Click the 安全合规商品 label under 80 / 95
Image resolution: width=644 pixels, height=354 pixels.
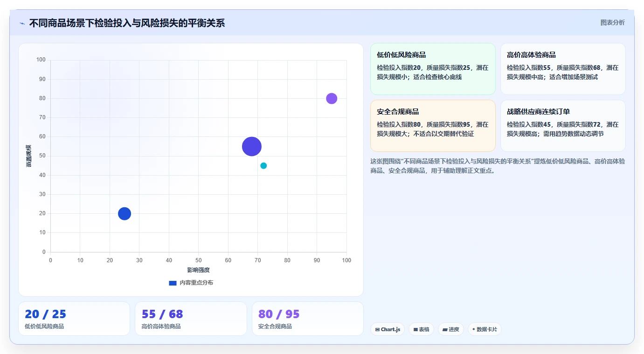[275, 327]
